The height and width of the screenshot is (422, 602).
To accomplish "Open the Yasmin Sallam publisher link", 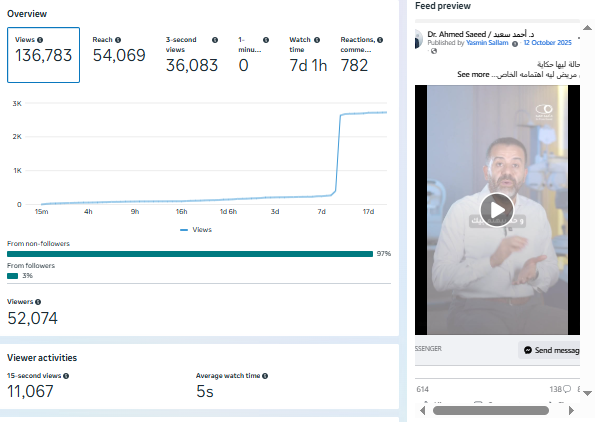I will click(491, 44).
